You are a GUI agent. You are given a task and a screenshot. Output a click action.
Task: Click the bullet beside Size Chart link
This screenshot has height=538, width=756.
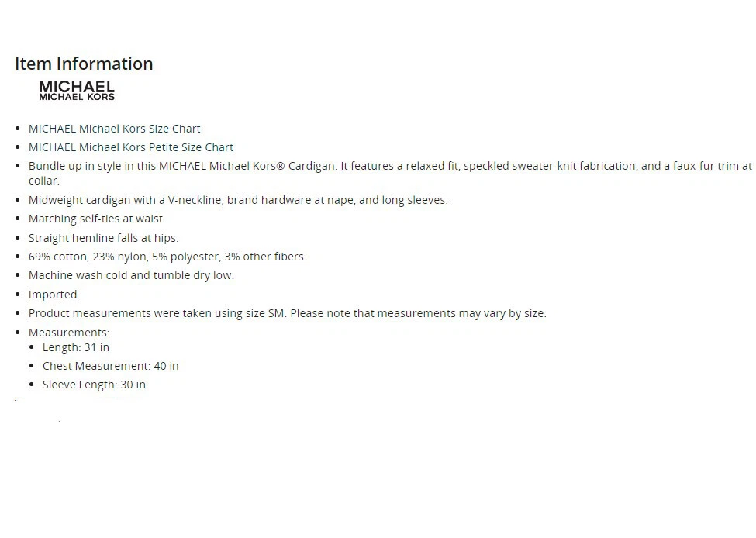pyautogui.click(x=18, y=129)
